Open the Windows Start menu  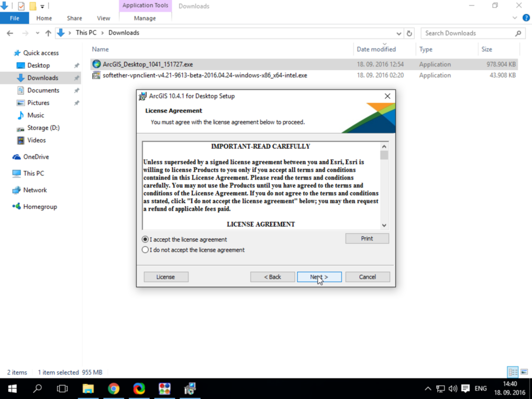click(12, 389)
